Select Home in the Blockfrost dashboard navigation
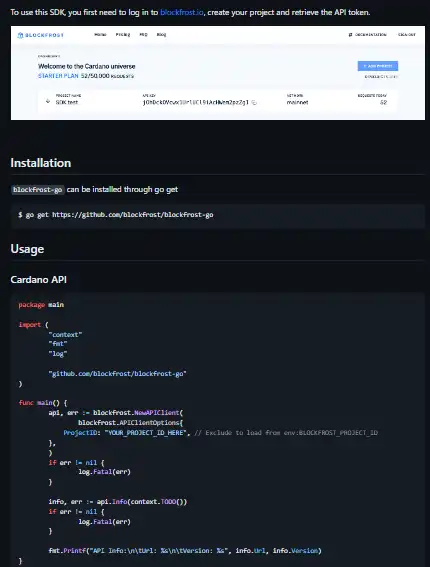 (x=100, y=35)
